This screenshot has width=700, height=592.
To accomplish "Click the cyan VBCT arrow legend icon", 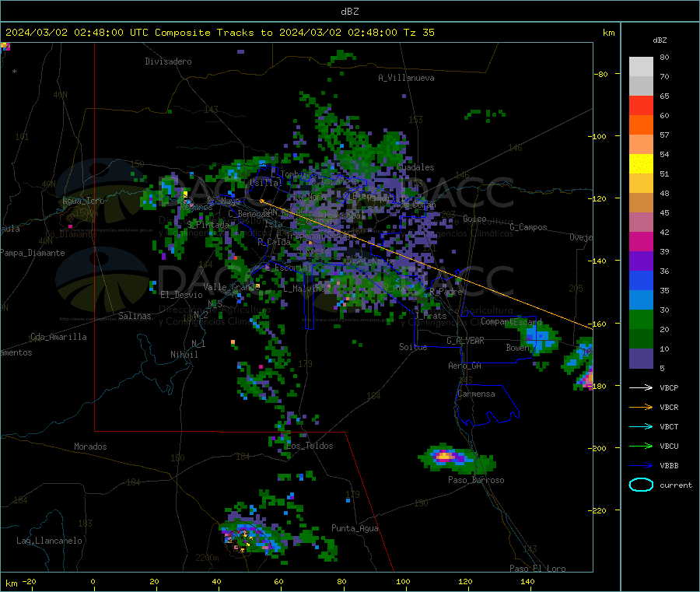I will pos(641,427).
